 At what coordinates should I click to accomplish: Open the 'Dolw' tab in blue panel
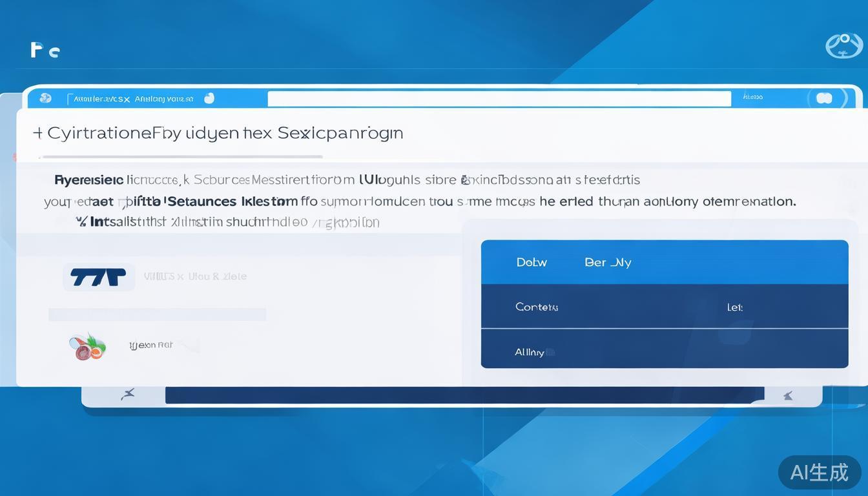coord(532,262)
